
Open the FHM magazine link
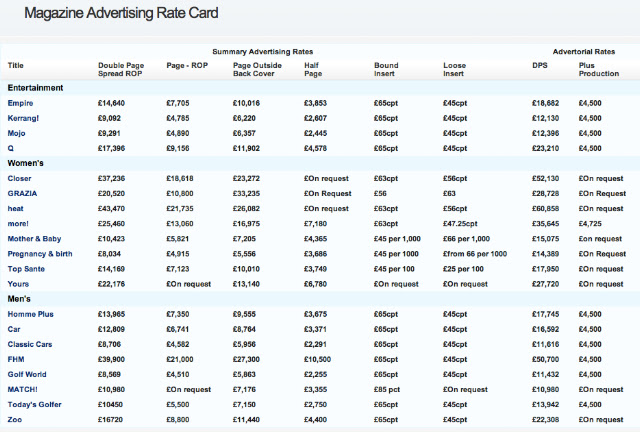coord(16,360)
